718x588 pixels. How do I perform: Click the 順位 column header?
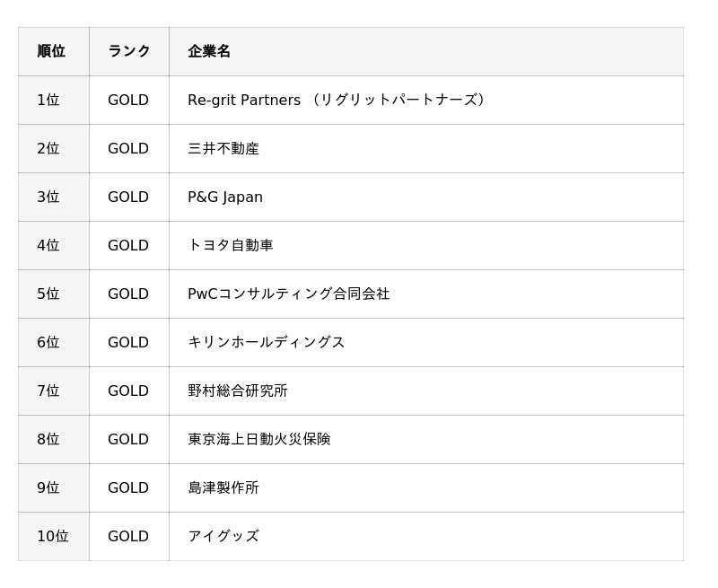(x=51, y=51)
